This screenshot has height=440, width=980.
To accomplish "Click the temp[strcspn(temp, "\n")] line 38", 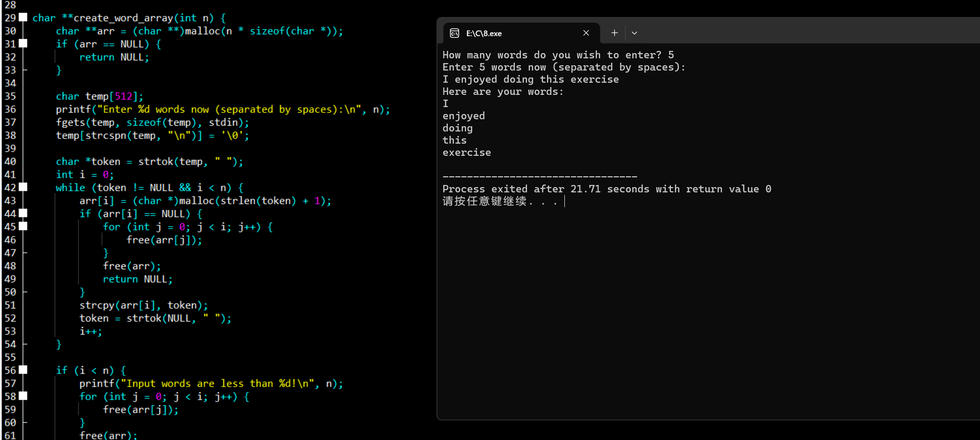I will 152,135.
